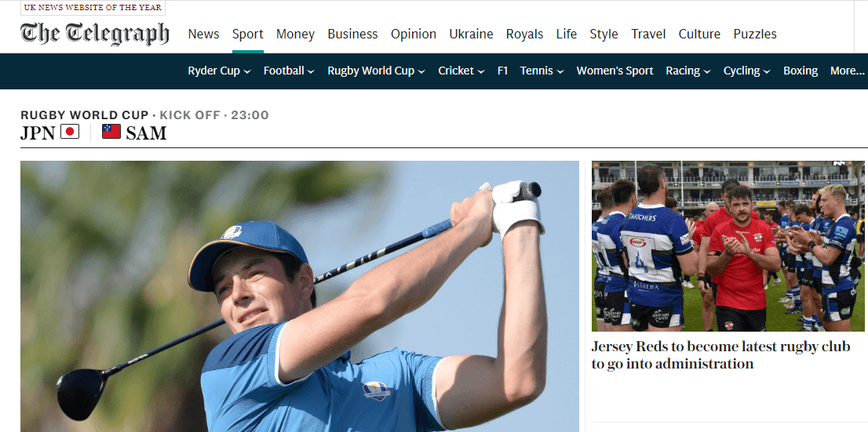
Task: Open the F1 page
Action: pos(502,71)
